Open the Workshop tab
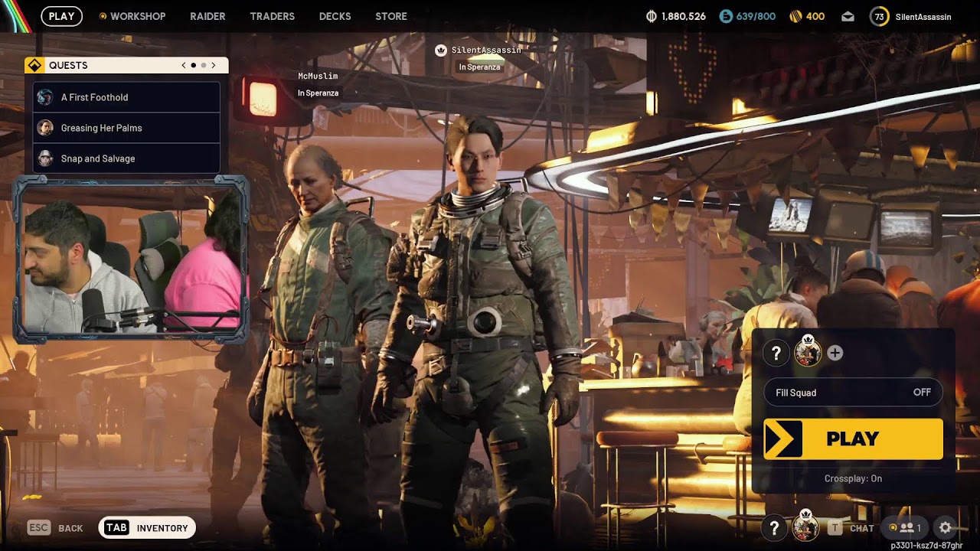Image resolution: width=980 pixels, height=551 pixels. point(138,16)
